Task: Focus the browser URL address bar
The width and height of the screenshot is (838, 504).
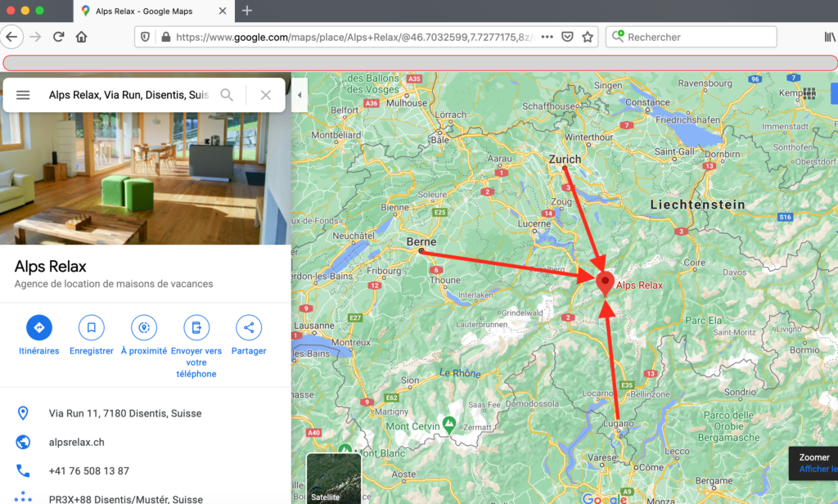Action: tap(354, 37)
